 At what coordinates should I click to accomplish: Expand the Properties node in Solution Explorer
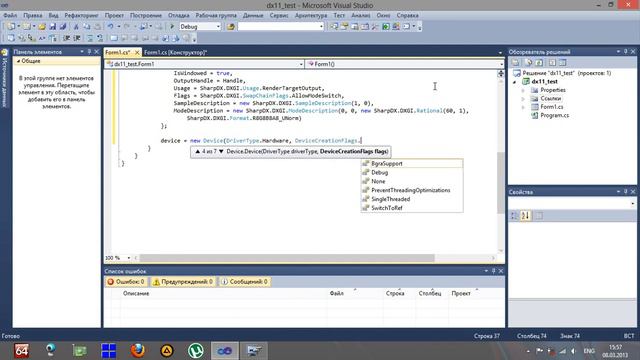coord(523,90)
